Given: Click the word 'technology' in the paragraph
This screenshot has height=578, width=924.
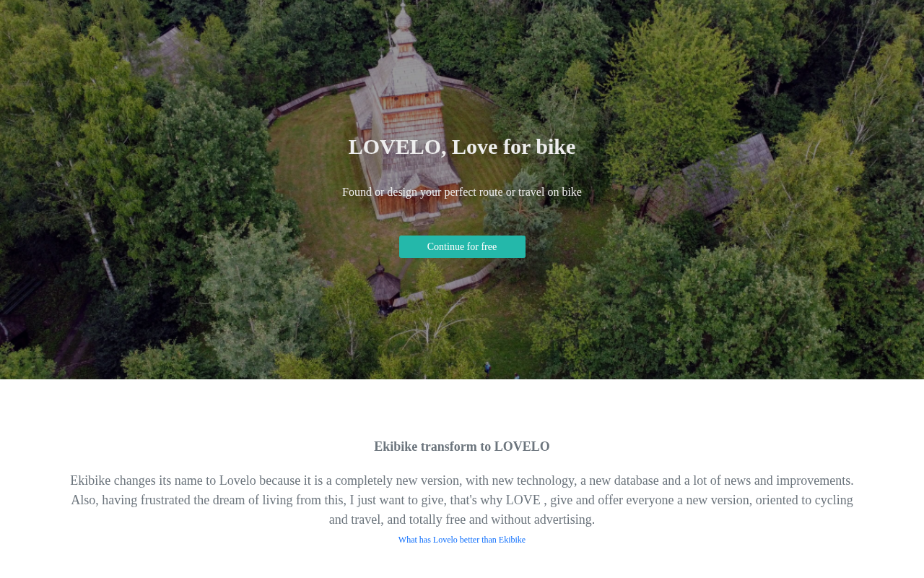Looking at the screenshot, I should (546, 480).
